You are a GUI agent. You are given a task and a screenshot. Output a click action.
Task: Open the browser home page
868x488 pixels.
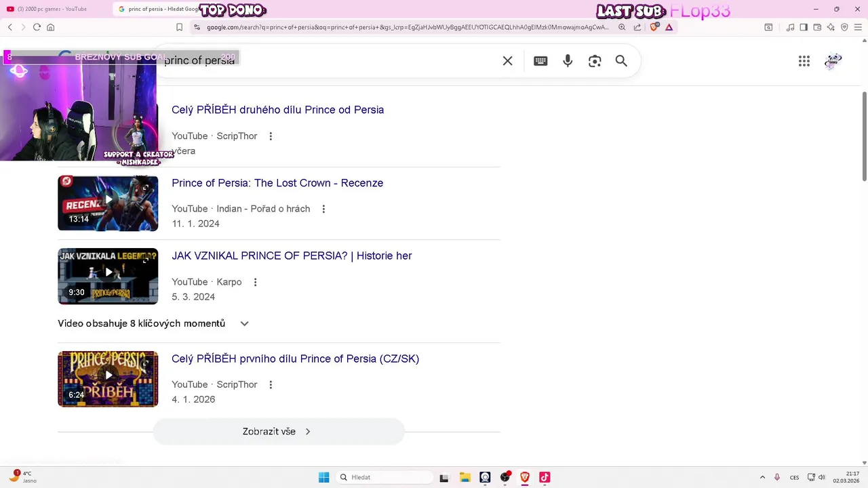(50, 27)
